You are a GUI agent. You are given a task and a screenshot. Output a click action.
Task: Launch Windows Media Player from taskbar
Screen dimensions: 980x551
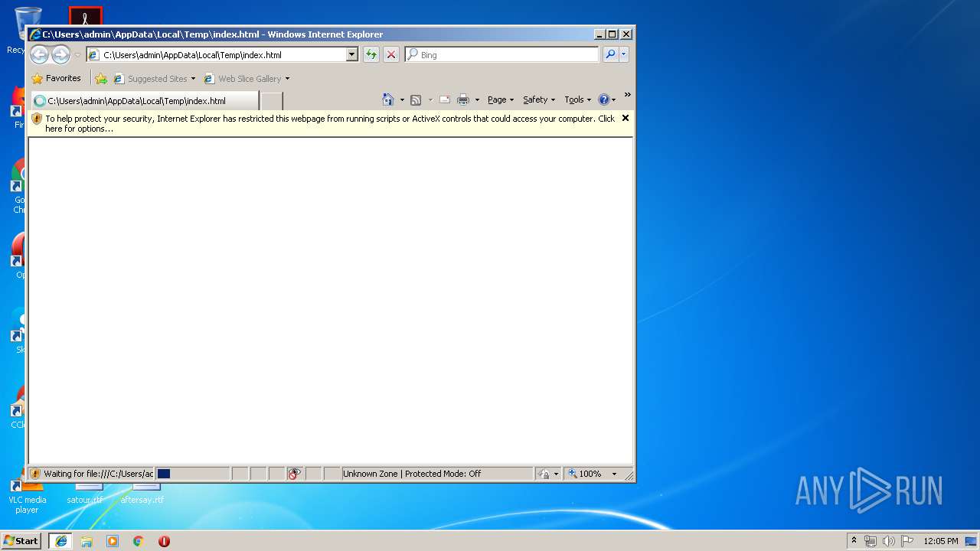[113, 541]
